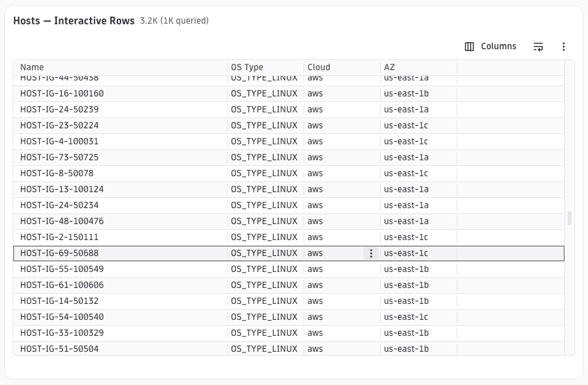Click the Cloud cell of HOST-IG-13-100124
The height and width of the screenshot is (385, 588).
[342, 189]
